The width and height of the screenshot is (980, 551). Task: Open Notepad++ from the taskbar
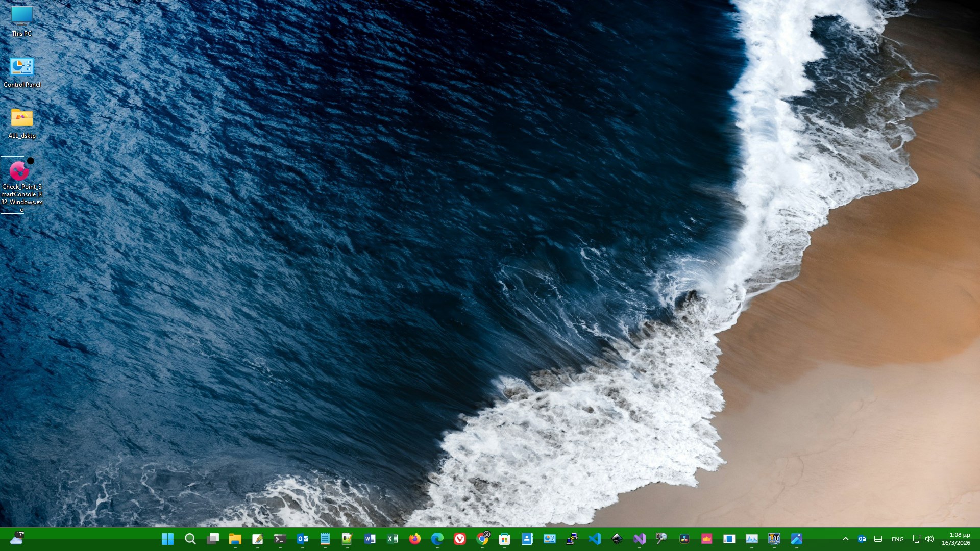(347, 538)
